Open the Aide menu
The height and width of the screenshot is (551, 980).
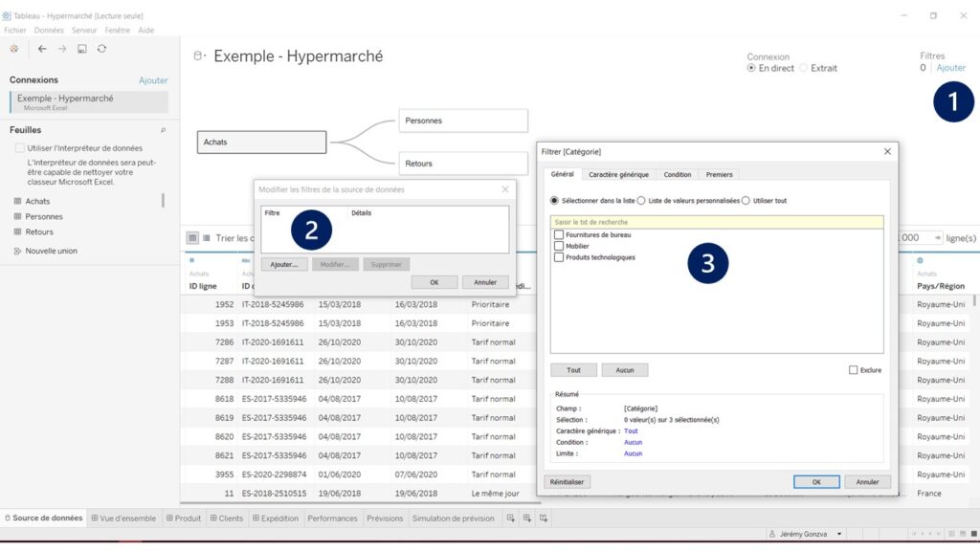pos(146,30)
